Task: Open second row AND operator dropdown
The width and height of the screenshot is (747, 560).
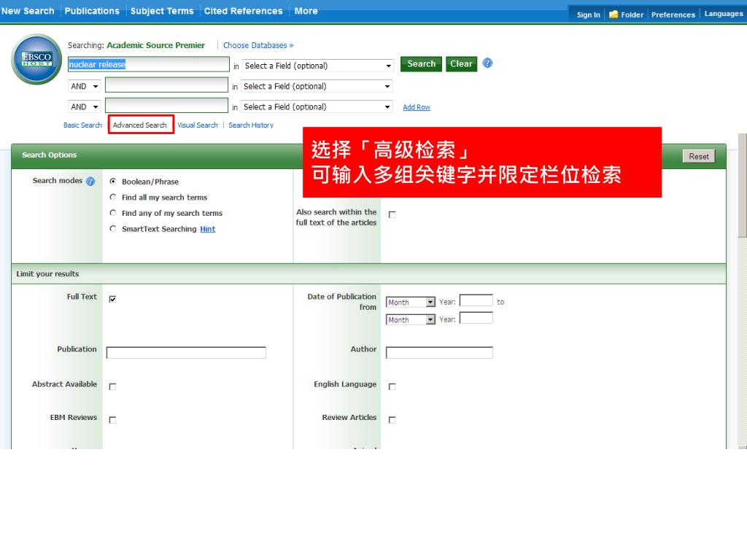Action: point(85,86)
